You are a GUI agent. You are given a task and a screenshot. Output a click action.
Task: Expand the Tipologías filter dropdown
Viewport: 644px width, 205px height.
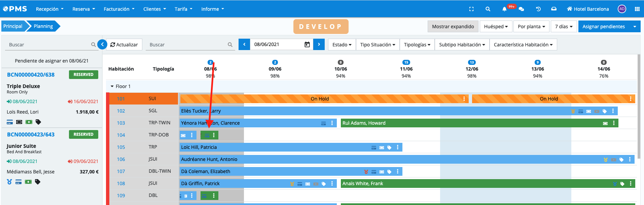click(x=417, y=45)
